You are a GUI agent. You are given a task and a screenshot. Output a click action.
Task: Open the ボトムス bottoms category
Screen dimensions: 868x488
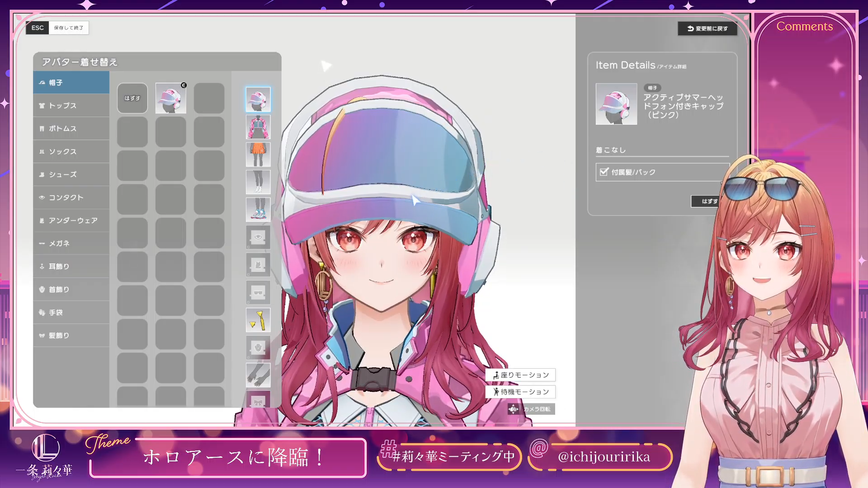pyautogui.click(x=71, y=129)
